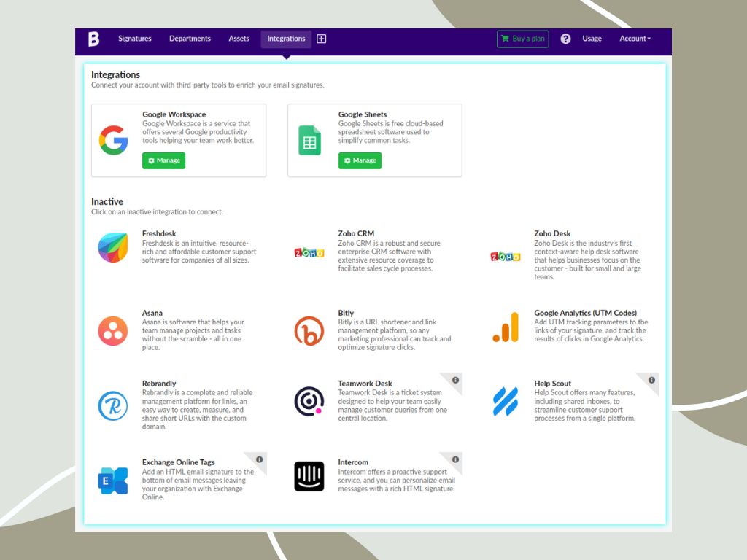The image size is (747, 560).
Task: Navigate to the Assets section
Action: click(239, 39)
